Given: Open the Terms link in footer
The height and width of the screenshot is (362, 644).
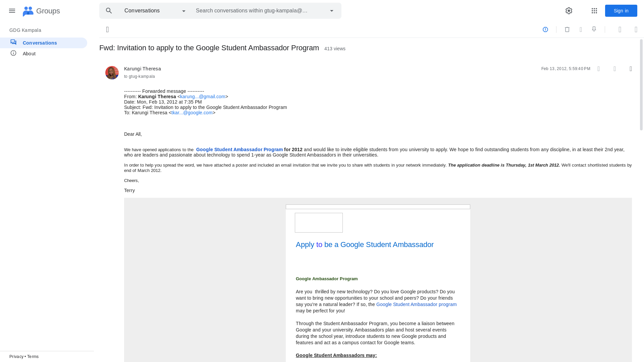Looking at the screenshot, I should (33, 357).
